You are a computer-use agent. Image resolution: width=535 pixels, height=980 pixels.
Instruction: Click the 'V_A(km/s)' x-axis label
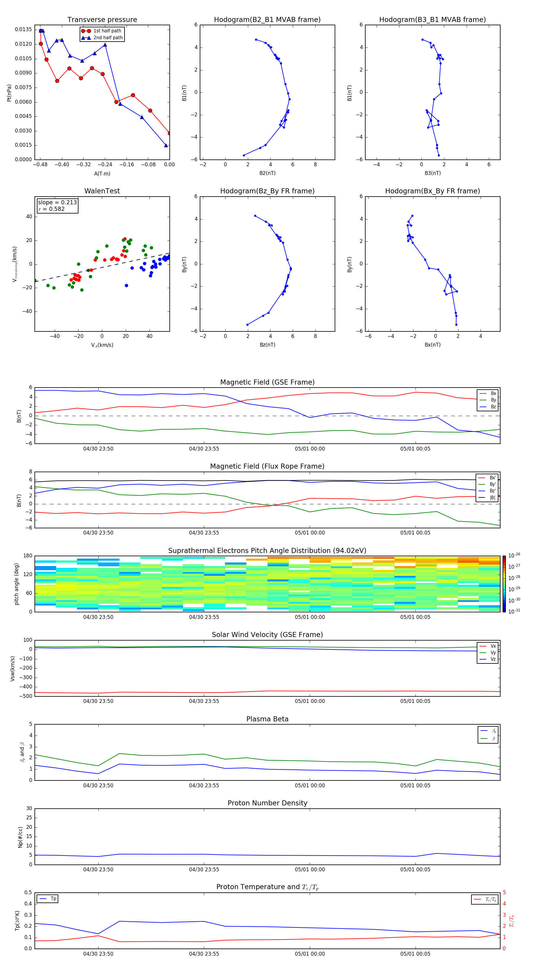click(102, 345)
